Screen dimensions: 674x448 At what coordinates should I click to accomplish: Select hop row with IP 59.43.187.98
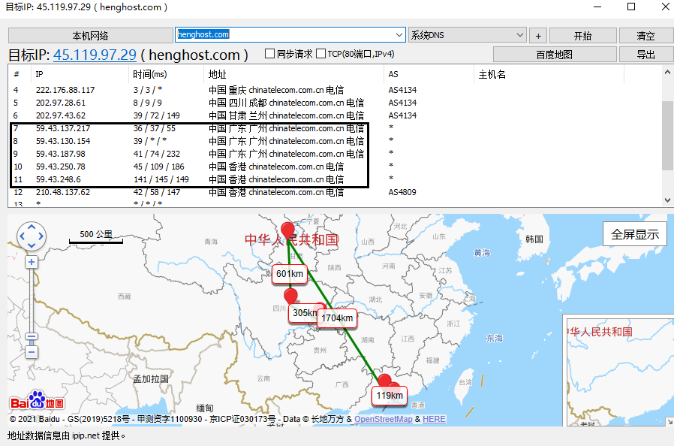click(x=335, y=154)
